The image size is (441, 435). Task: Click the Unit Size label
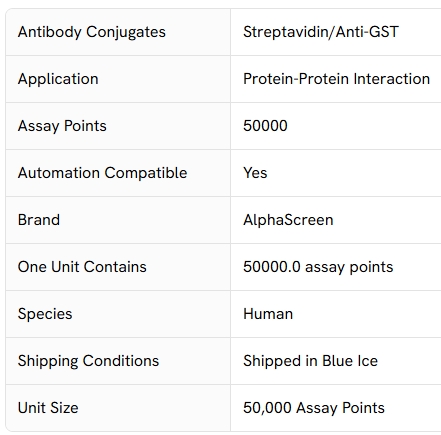(x=48, y=408)
